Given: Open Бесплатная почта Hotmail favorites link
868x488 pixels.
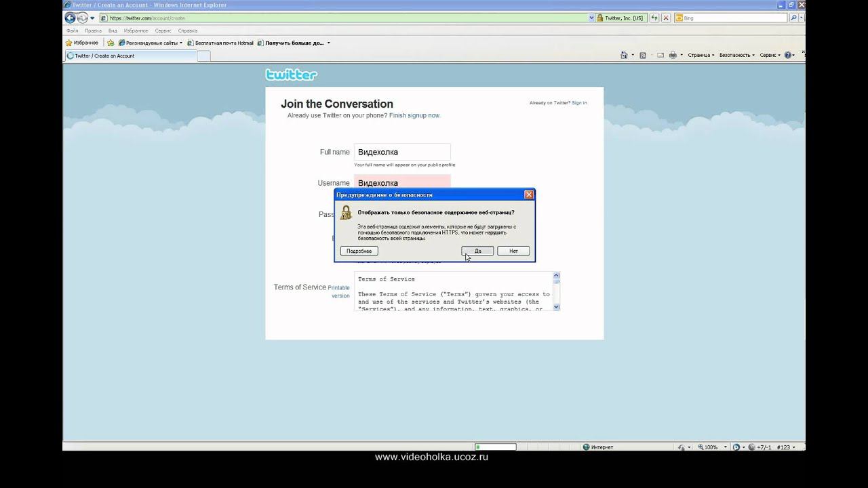Looking at the screenshot, I should pyautogui.click(x=220, y=43).
